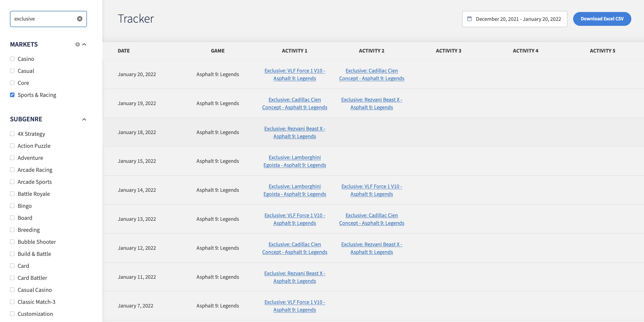Open calendar icon in date range

pos(469,19)
